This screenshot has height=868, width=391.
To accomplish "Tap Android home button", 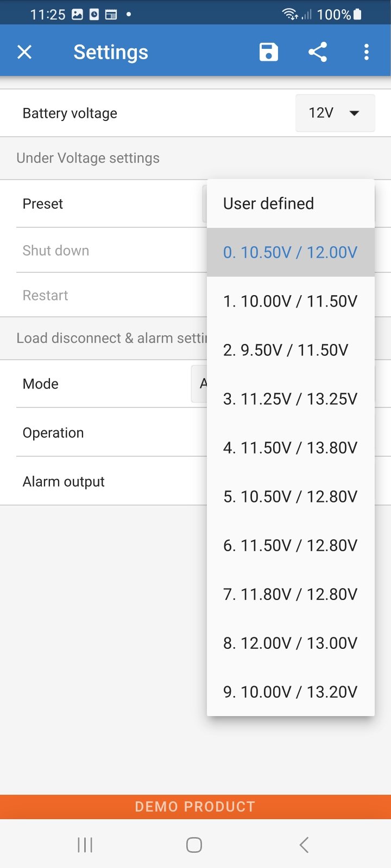I will [194, 845].
